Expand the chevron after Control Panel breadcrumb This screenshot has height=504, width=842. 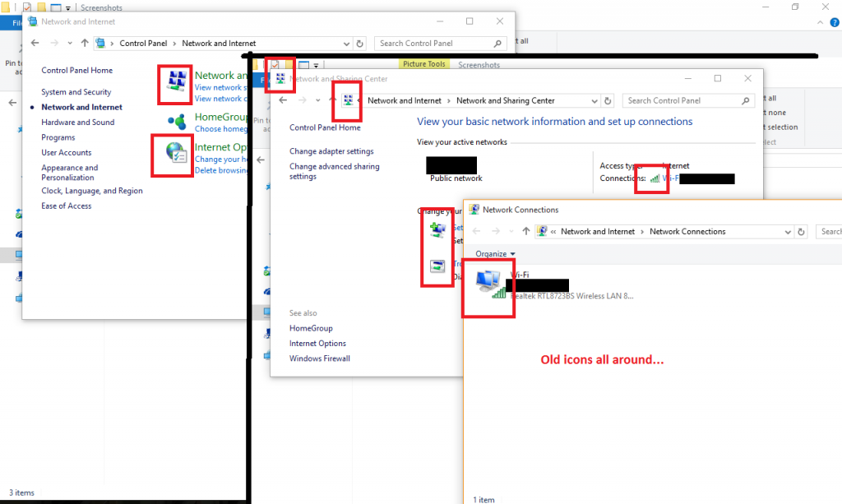pyautogui.click(x=174, y=44)
